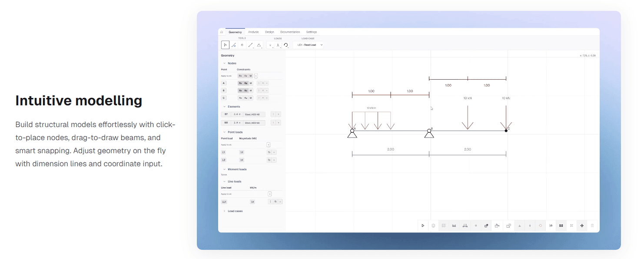Open the Documentation tab
This screenshot has height=259, width=644.
pyautogui.click(x=290, y=32)
